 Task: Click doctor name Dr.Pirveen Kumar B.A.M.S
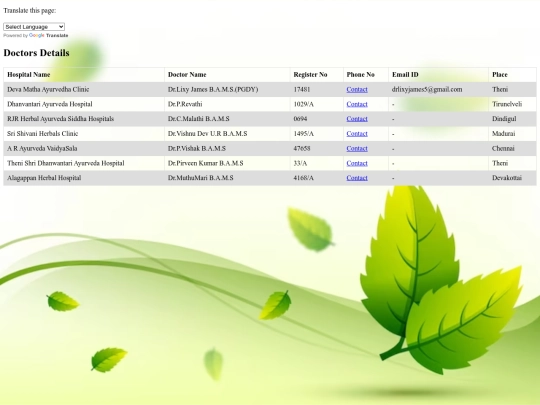tap(205, 163)
